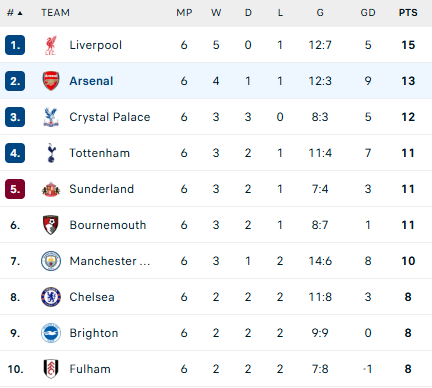The image size is (432, 388).
Task: Click the Bournemouth club crest
Action: [x=51, y=225]
